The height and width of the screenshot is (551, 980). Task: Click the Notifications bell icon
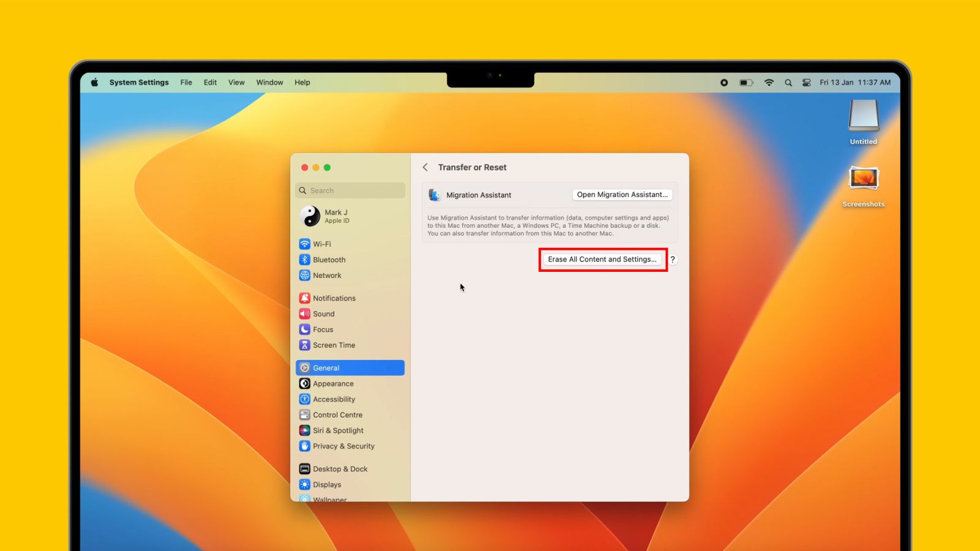[304, 298]
